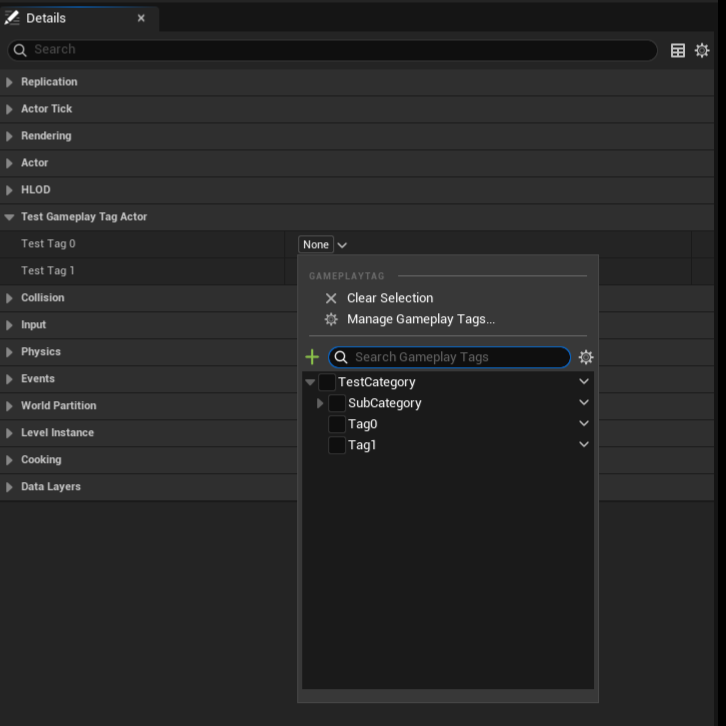The image size is (726, 726).
Task: Toggle the Test Tag 0 dropdown arrow
Action: click(342, 245)
